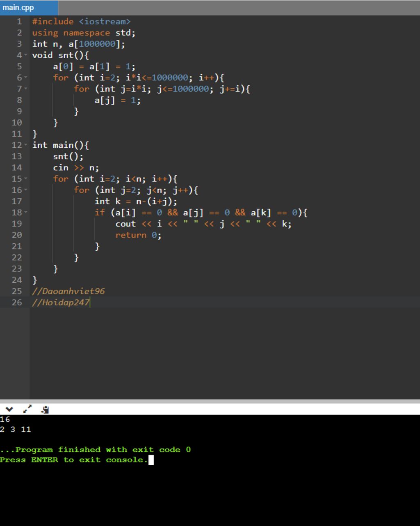
Task: Fold the main() function at line 12
Action: (x=26, y=145)
